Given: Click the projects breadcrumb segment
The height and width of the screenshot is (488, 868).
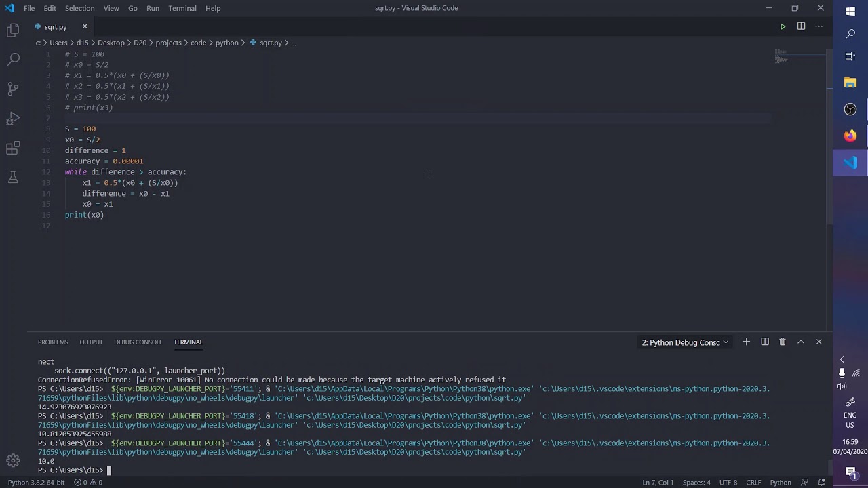Looking at the screenshot, I should coord(168,43).
